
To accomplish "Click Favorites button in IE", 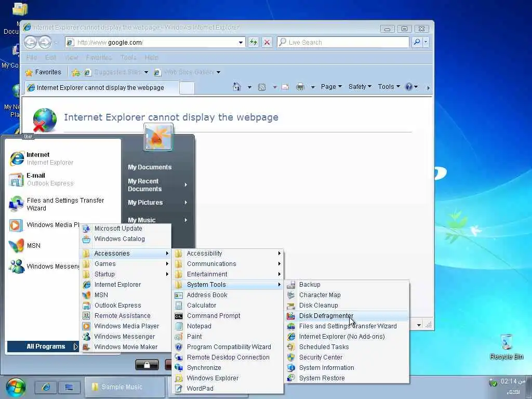I will click(x=43, y=72).
